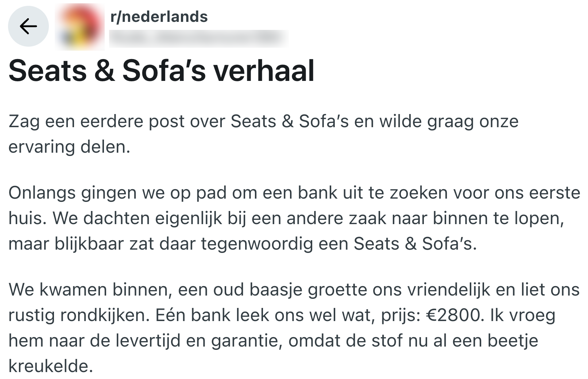Click the word "blijkbaar" in the second paragraph
588x379 pixels.
(x=89, y=244)
